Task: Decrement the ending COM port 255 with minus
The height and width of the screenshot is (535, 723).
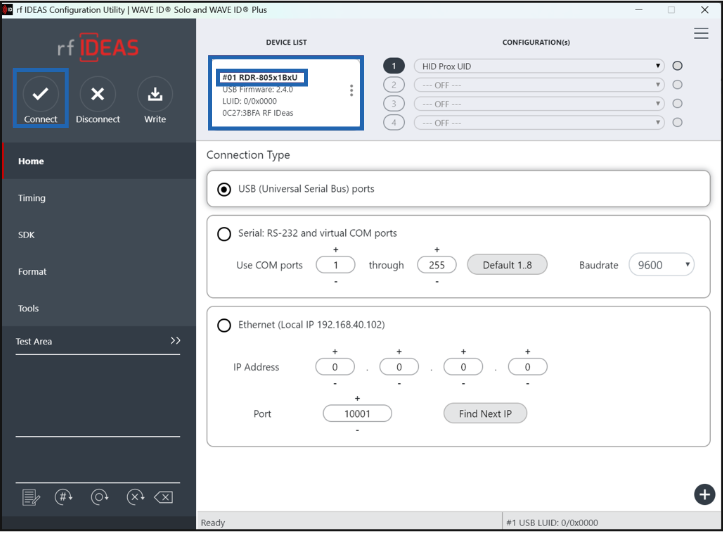Action: click(437, 281)
